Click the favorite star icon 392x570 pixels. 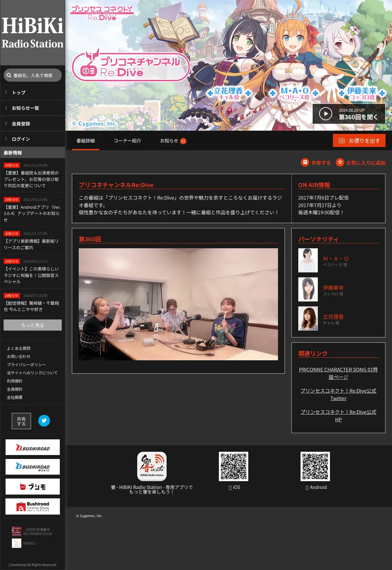pos(340,162)
